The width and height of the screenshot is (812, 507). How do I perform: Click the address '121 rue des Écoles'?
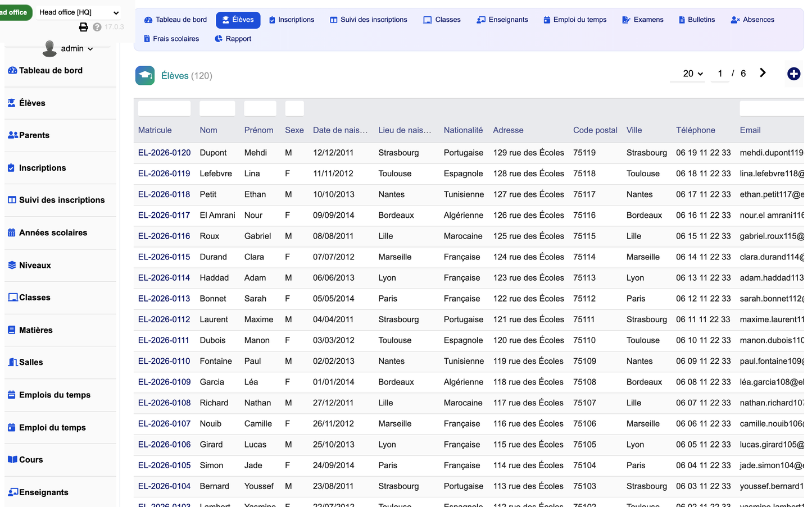(529, 319)
